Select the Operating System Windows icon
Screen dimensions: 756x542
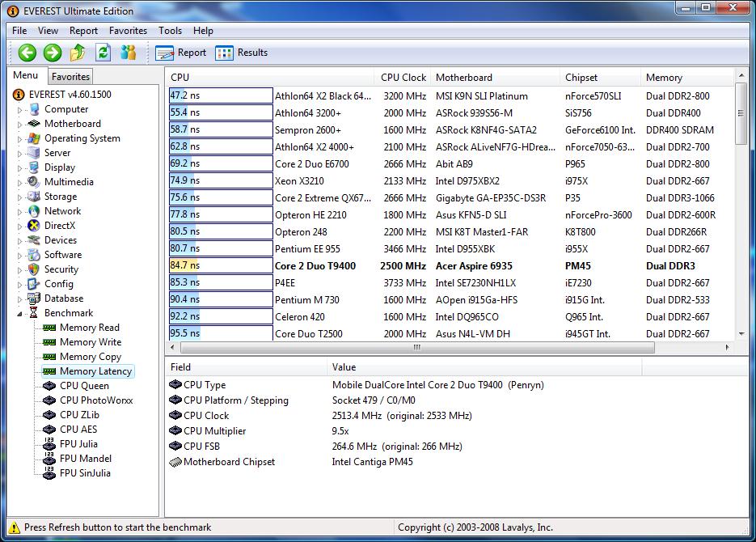coord(34,138)
